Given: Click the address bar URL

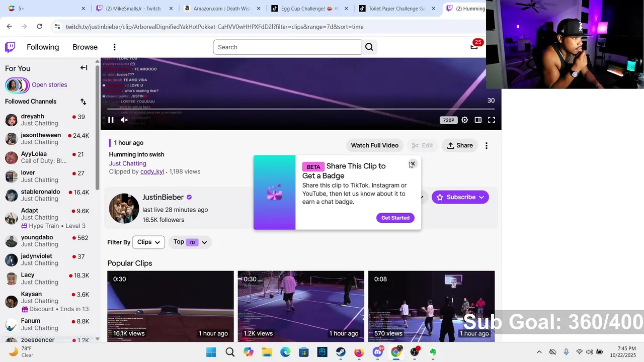Looking at the screenshot, I should click(x=214, y=27).
